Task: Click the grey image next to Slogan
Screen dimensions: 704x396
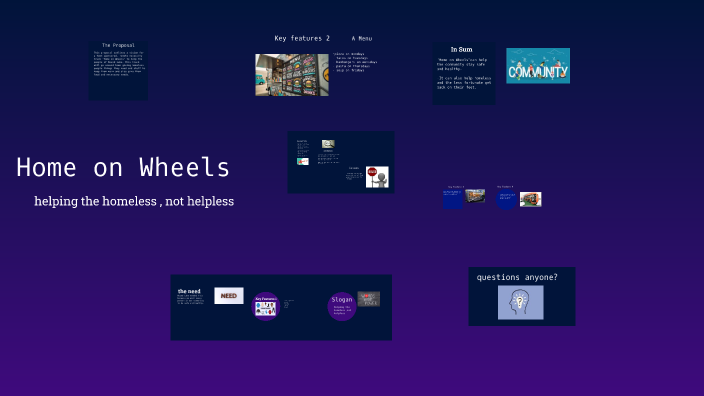Action: click(369, 299)
